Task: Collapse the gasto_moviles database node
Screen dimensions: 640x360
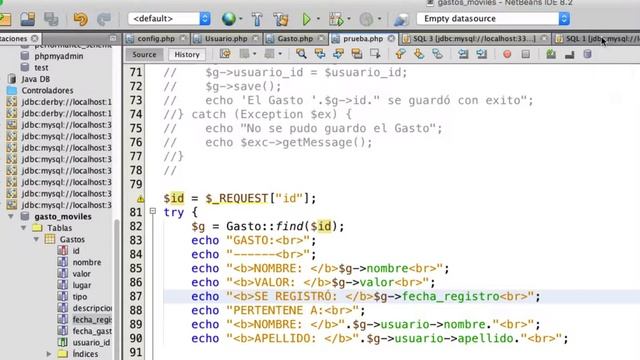Action: (x=11, y=216)
